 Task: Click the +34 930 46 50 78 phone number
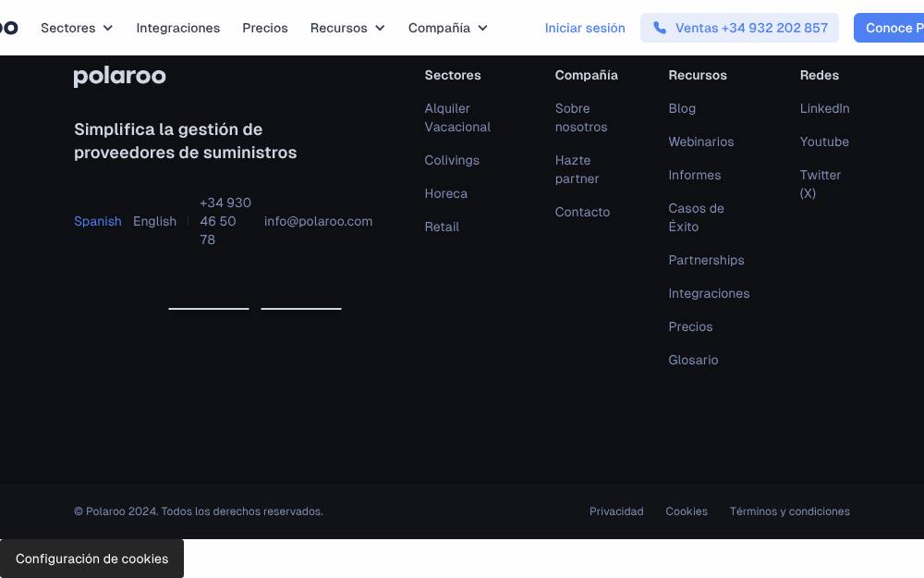pyautogui.click(x=225, y=221)
